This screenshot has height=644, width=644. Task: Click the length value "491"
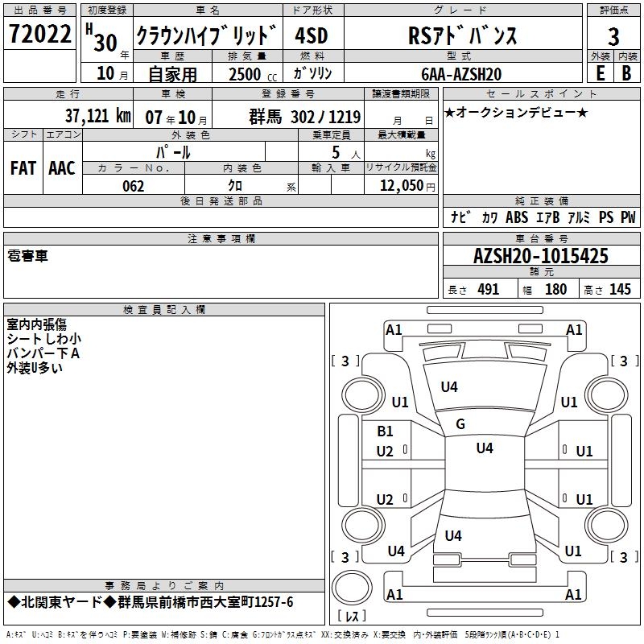point(489,289)
